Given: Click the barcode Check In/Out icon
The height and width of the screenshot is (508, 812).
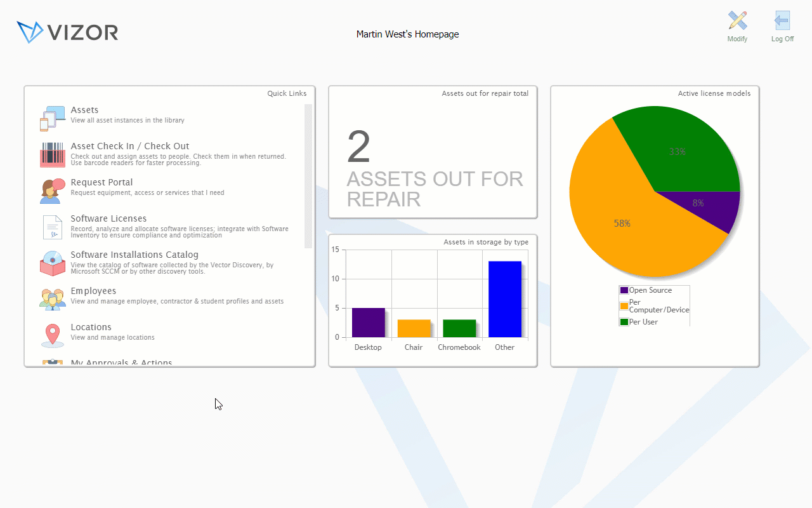Looking at the screenshot, I should [x=52, y=154].
